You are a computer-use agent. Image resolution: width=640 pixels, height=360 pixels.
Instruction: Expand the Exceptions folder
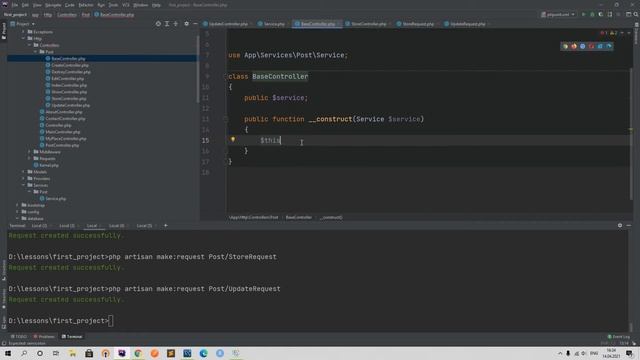point(24,31)
